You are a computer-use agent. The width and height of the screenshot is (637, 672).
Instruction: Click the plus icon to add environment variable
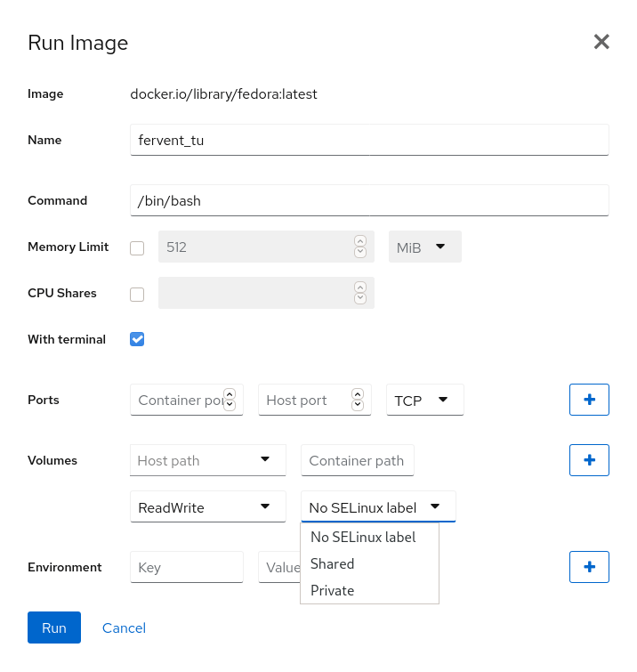[589, 567]
